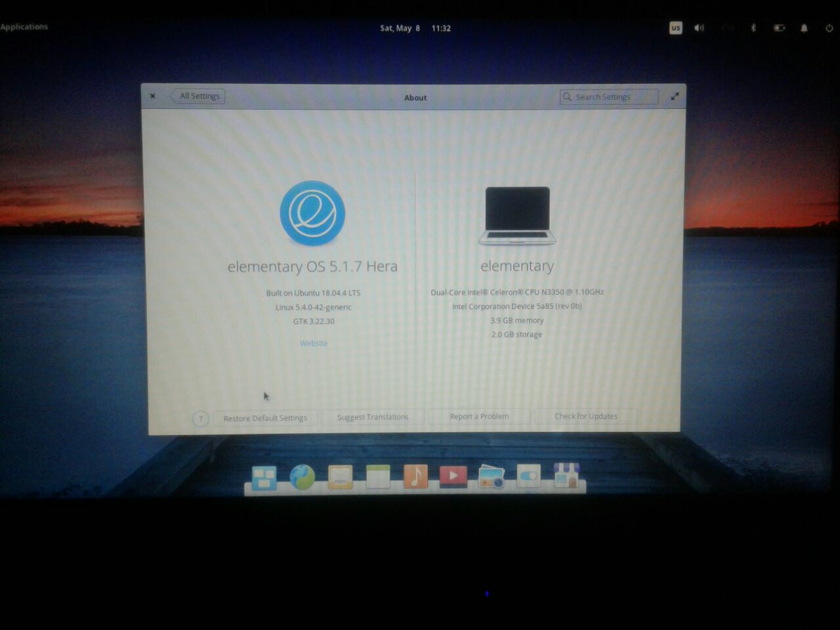The width and height of the screenshot is (840, 630).
Task: Click the laptop hardware image
Action: point(517,216)
